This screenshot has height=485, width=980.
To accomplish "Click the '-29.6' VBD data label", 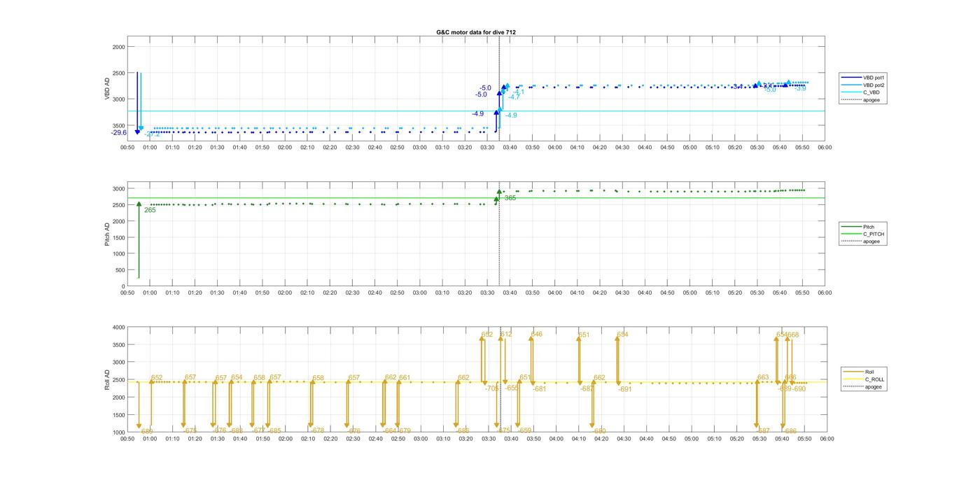I will pos(118,132).
